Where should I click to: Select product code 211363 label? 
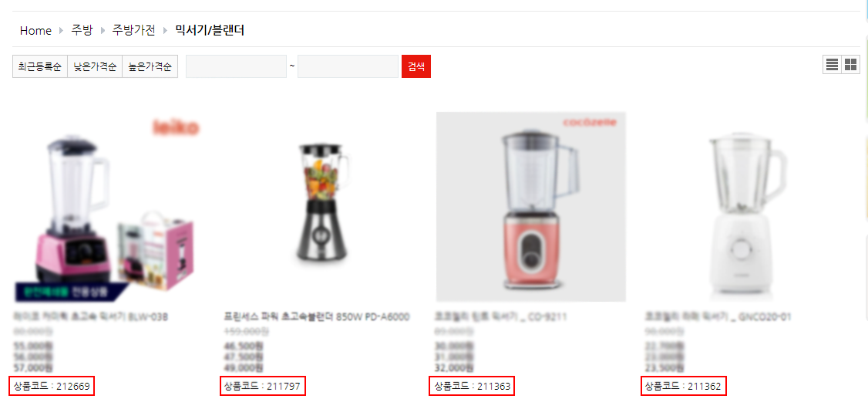pyautogui.click(x=473, y=385)
